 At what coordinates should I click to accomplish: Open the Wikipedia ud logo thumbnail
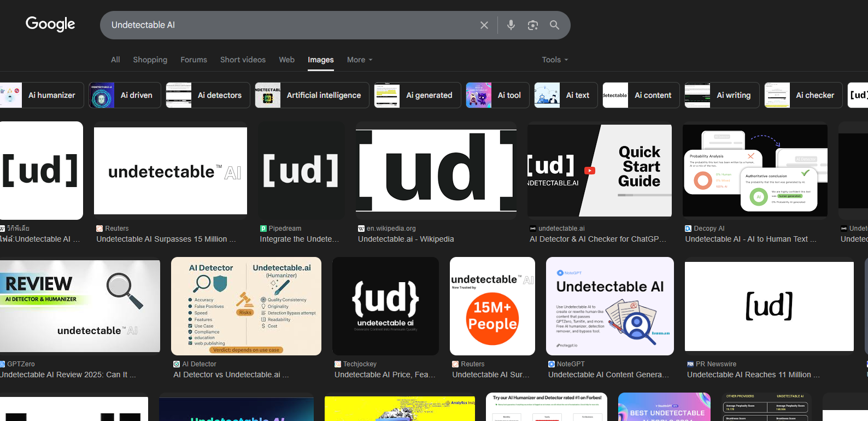pos(436,171)
